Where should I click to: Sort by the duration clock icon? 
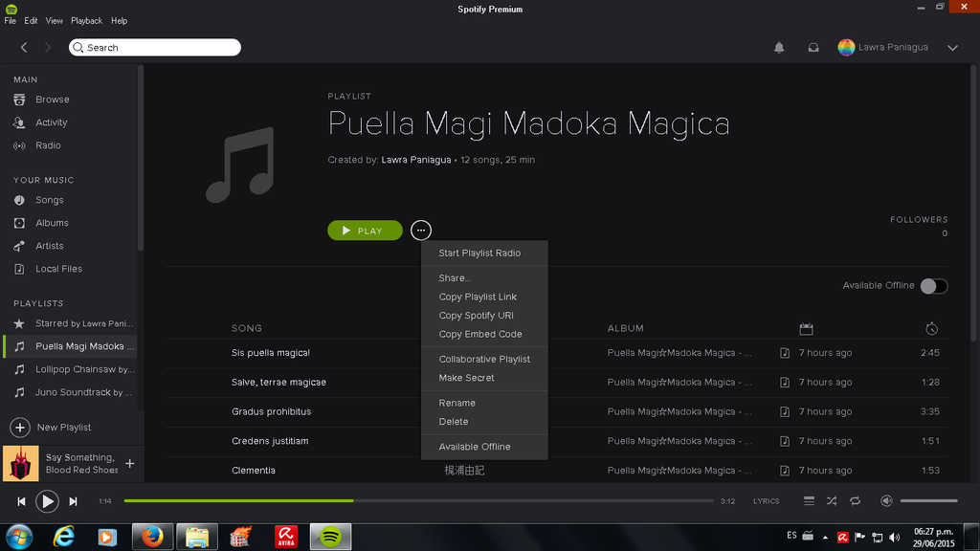tap(932, 329)
